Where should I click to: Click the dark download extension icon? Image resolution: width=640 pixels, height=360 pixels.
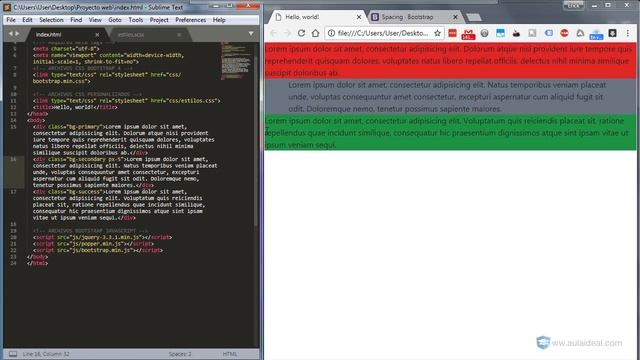point(613,33)
